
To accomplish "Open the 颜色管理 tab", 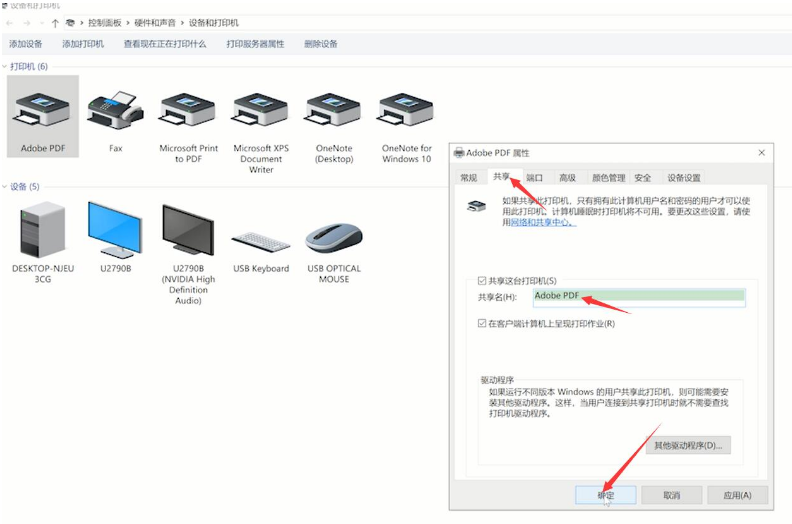I will tap(608, 178).
